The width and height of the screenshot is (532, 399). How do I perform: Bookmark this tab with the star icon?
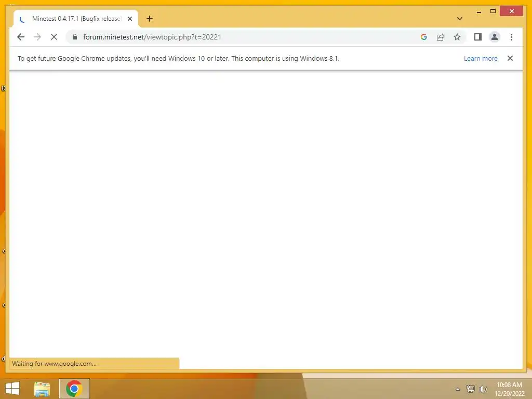click(x=457, y=37)
